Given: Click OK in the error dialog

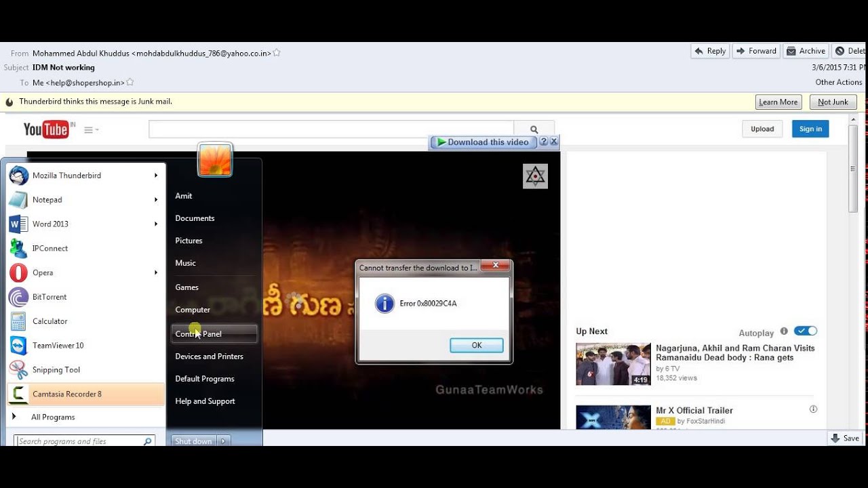Looking at the screenshot, I should click(477, 346).
